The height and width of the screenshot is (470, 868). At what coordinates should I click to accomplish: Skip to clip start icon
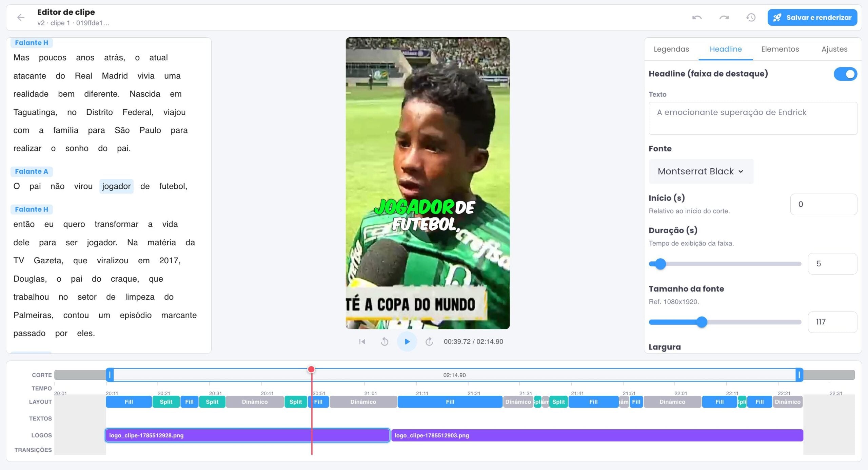pos(362,341)
